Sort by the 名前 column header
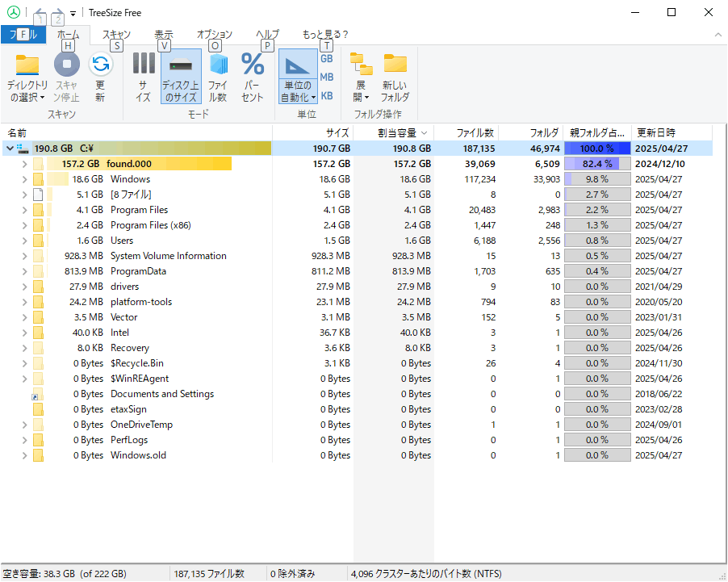Image resolution: width=728 pixels, height=582 pixels. 136,133
